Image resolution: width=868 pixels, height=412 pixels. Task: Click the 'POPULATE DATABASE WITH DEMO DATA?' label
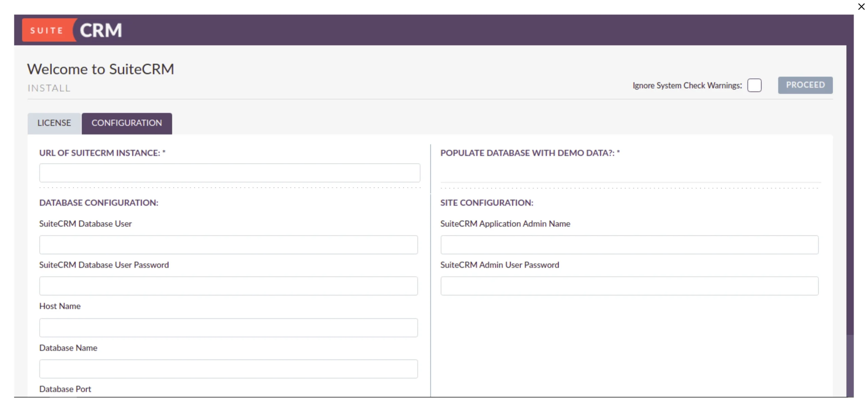click(530, 153)
